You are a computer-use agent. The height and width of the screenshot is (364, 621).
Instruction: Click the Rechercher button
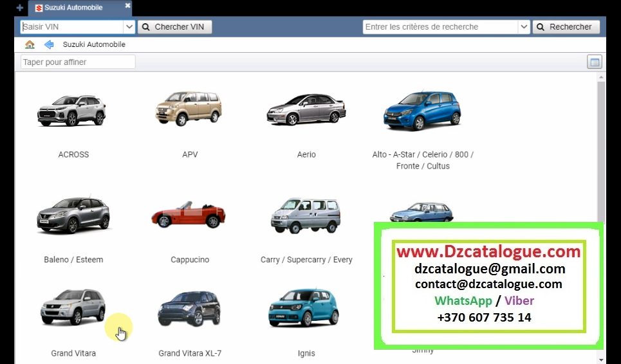click(566, 27)
